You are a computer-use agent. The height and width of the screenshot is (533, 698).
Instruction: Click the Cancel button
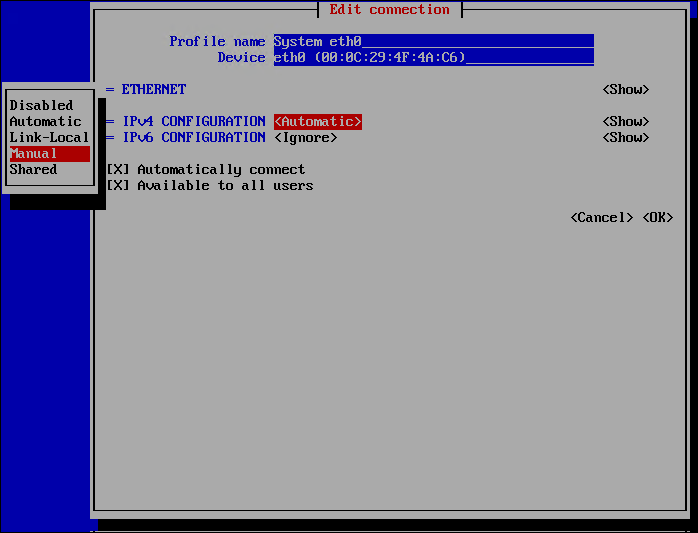click(602, 218)
